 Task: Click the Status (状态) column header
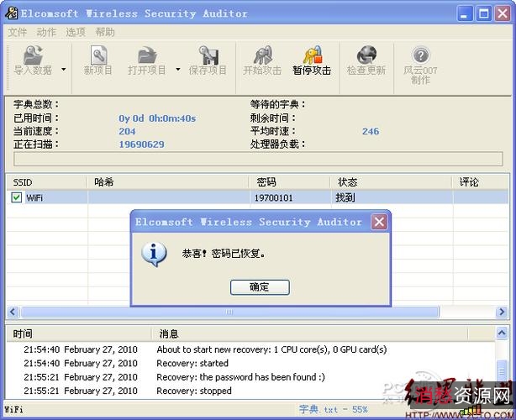[391, 182]
